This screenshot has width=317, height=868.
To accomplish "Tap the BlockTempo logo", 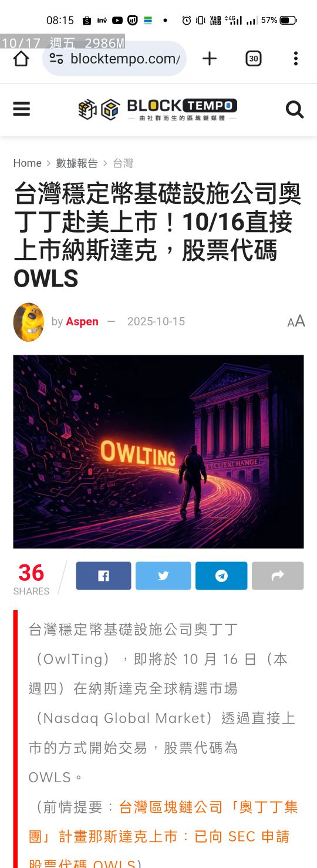I will coord(158,109).
